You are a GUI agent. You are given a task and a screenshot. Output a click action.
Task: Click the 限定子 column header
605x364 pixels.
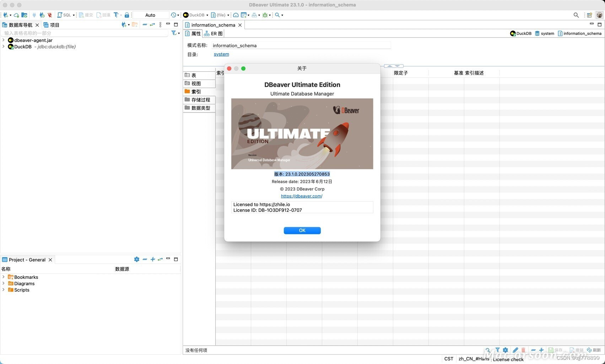point(411,73)
